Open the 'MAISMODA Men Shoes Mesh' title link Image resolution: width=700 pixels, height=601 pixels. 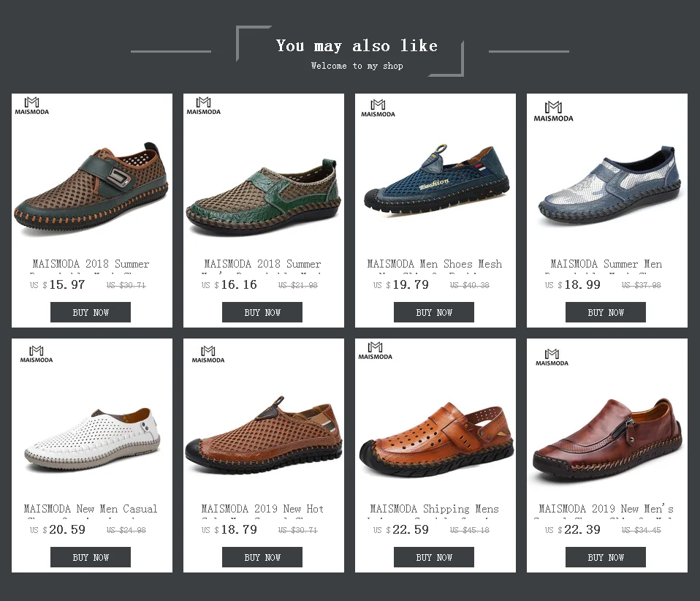pos(434,264)
